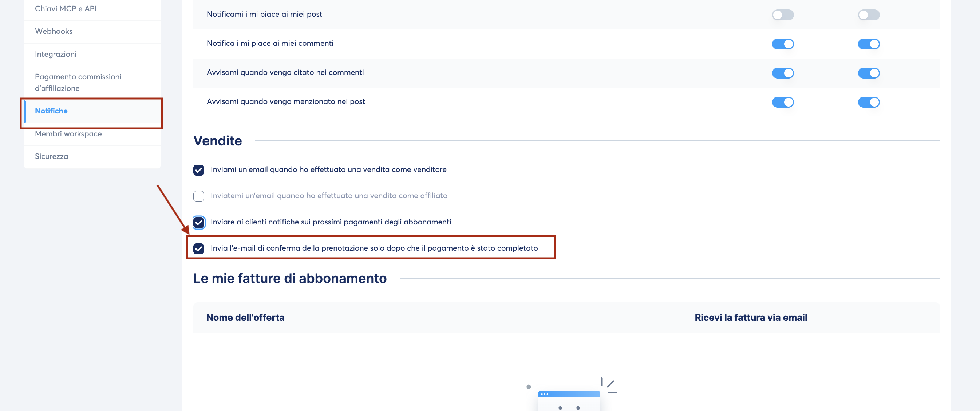Open Membri workspace settings
This screenshot has height=411, width=980.
[68, 134]
